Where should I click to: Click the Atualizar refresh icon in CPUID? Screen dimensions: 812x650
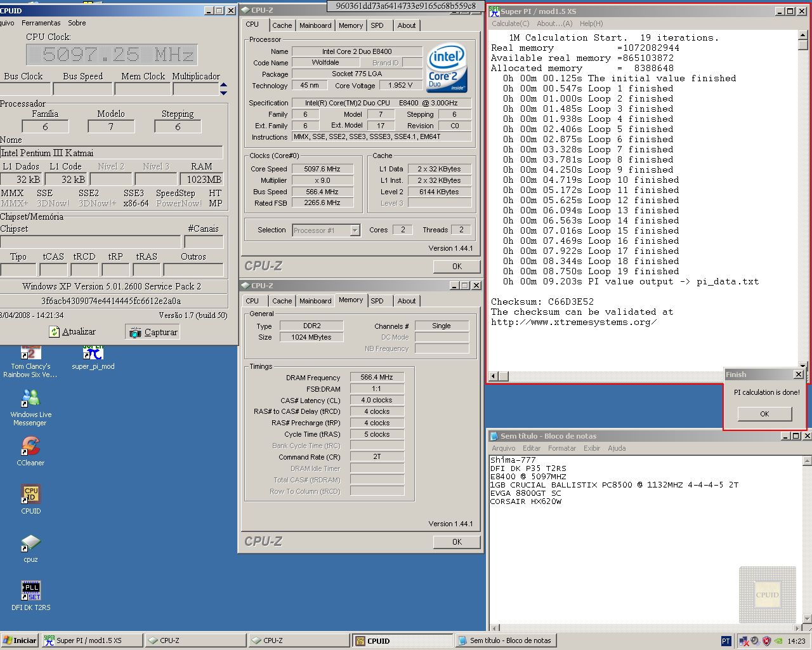[55, 331]
